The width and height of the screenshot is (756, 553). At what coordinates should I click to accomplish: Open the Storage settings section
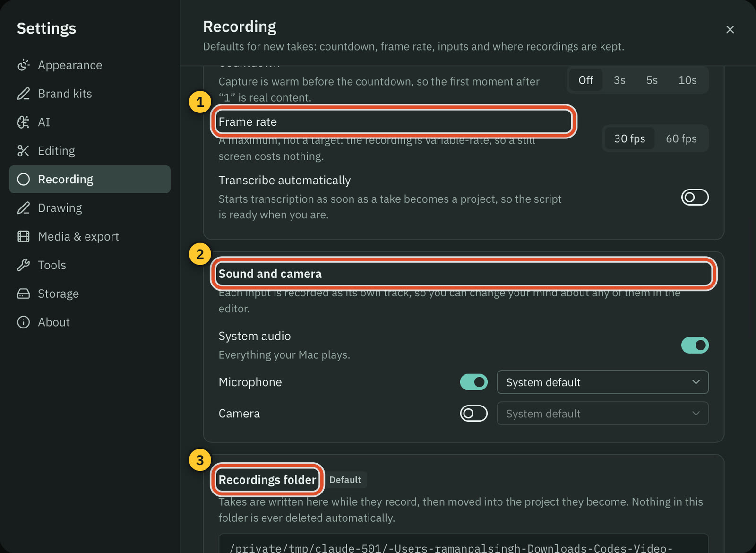[90, 294]
